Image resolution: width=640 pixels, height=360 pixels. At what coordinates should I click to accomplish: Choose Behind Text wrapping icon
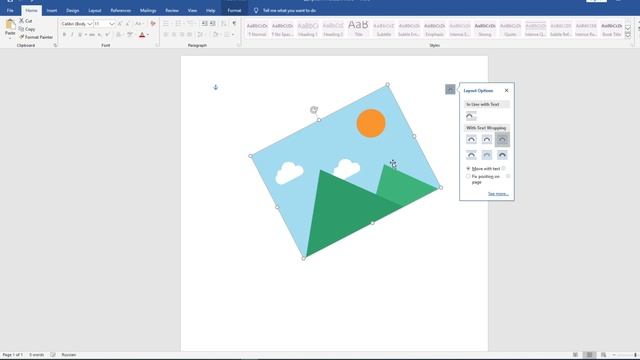pyautogui.click(x=487, y=155)
